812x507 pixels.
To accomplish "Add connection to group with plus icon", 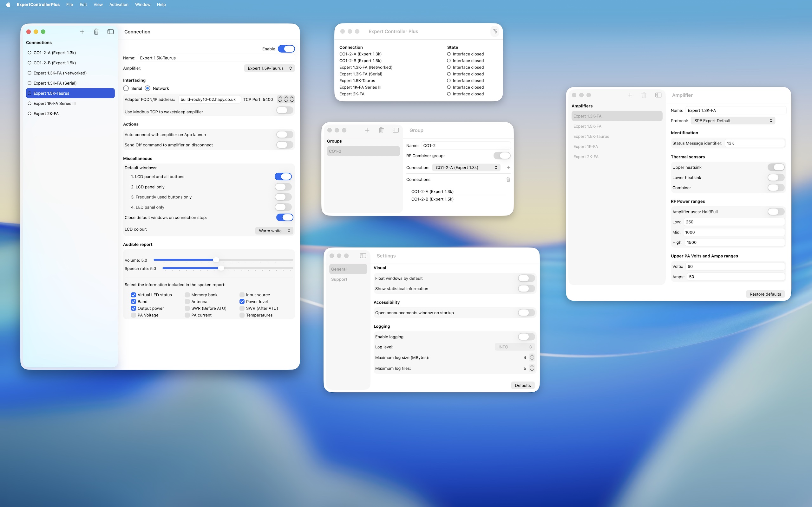I will pyautogui.click(x=508, y=167).
